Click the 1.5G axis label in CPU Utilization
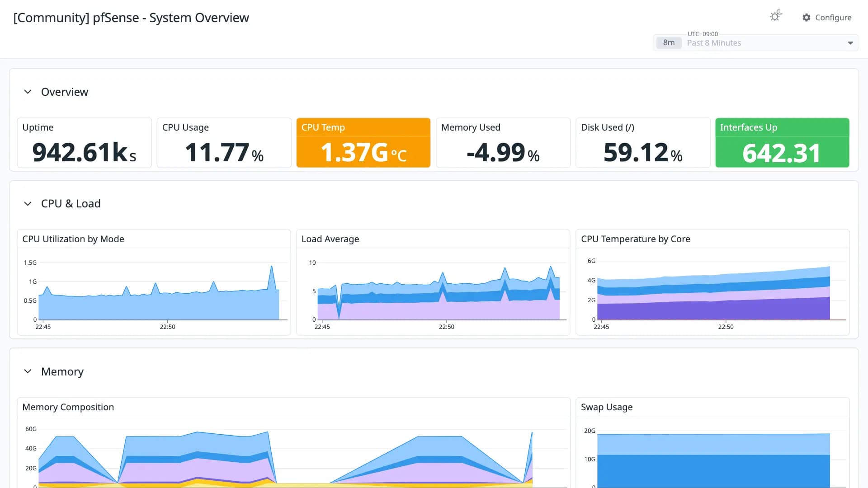Screen dimensions: 868x488 [x=30, y=263]
